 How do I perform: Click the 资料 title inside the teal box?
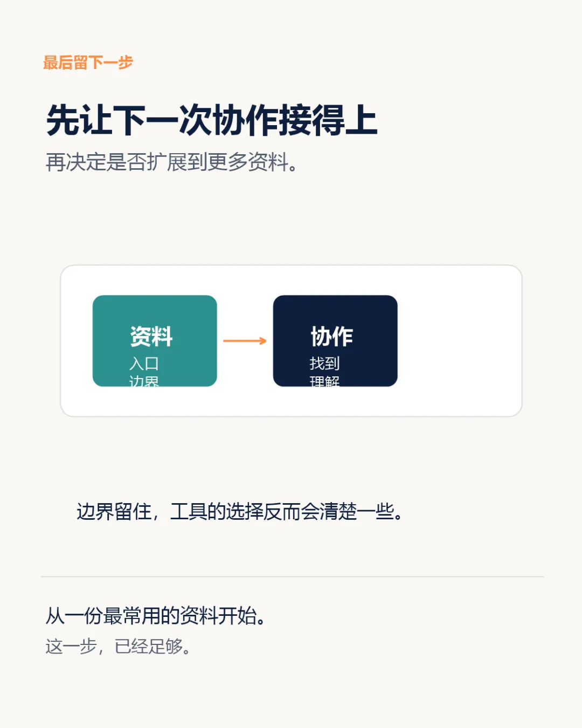point(151,336)
